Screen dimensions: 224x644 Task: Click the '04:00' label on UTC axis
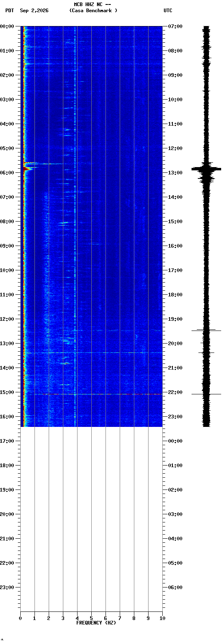[x=175, y=539]
